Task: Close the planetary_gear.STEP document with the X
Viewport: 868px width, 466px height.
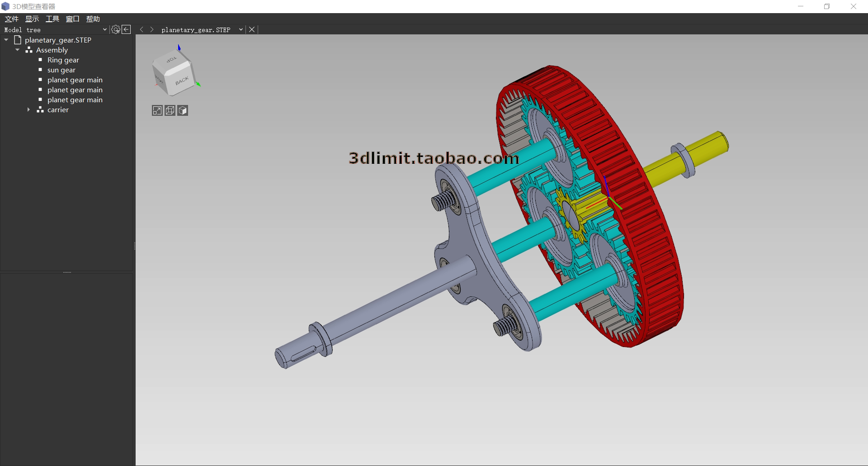Action: [x=252, y=29]
